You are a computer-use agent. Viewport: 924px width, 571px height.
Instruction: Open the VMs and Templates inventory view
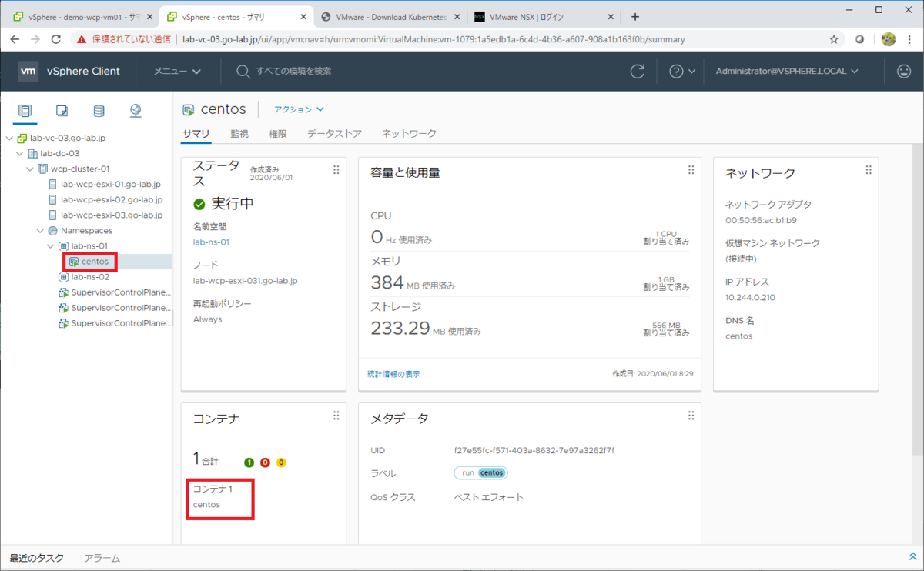tap(61, 110)
